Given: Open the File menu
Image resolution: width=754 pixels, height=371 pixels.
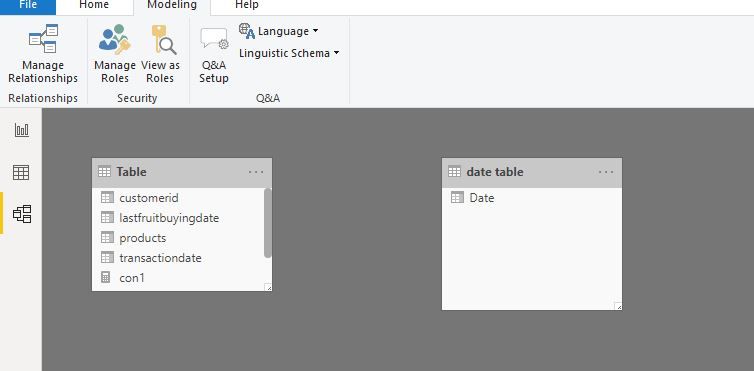Looking at the screenshot, I should tap(28, 5).
